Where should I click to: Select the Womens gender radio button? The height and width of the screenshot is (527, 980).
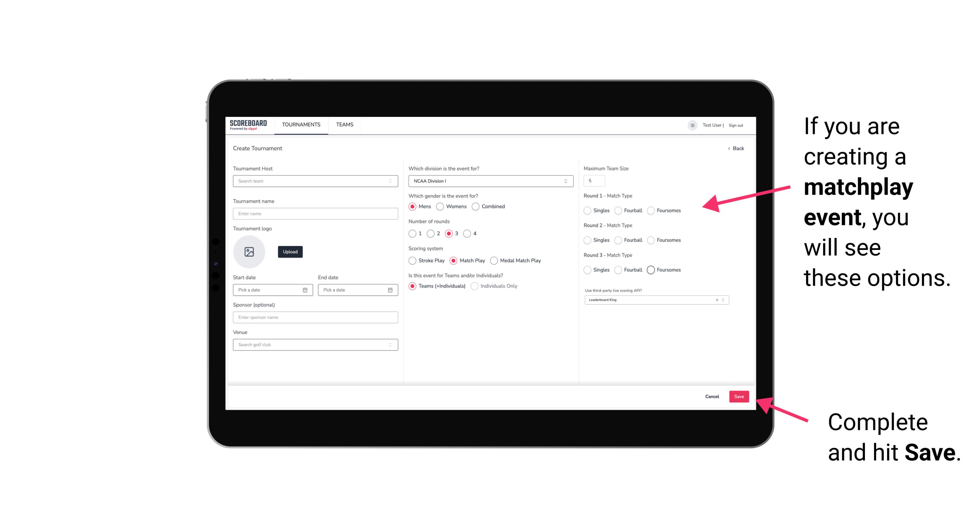pyautogui.click(x=441, y=206)
